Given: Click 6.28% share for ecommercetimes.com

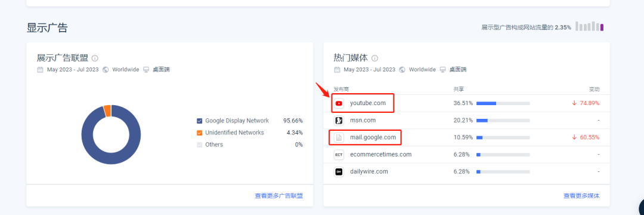Looking at the screenshot, I should (x=462, y=155).
